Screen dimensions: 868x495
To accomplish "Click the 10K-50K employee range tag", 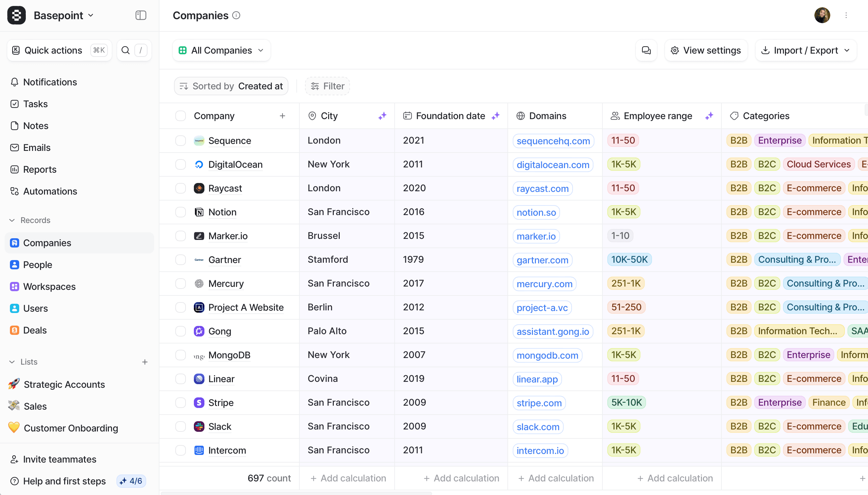I will coord(629,260).
